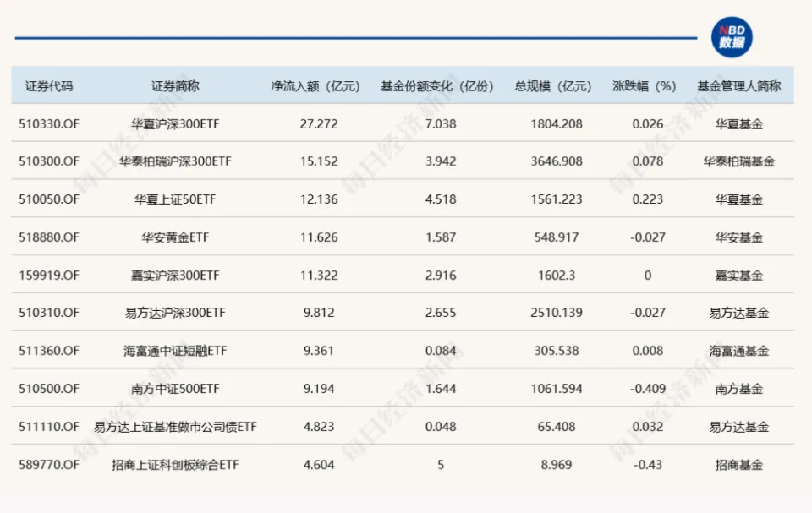812x513 pixels.
Task: Click the 净流入额（亿元）column header
Action: pyautogui.click(x=315, y=86)
